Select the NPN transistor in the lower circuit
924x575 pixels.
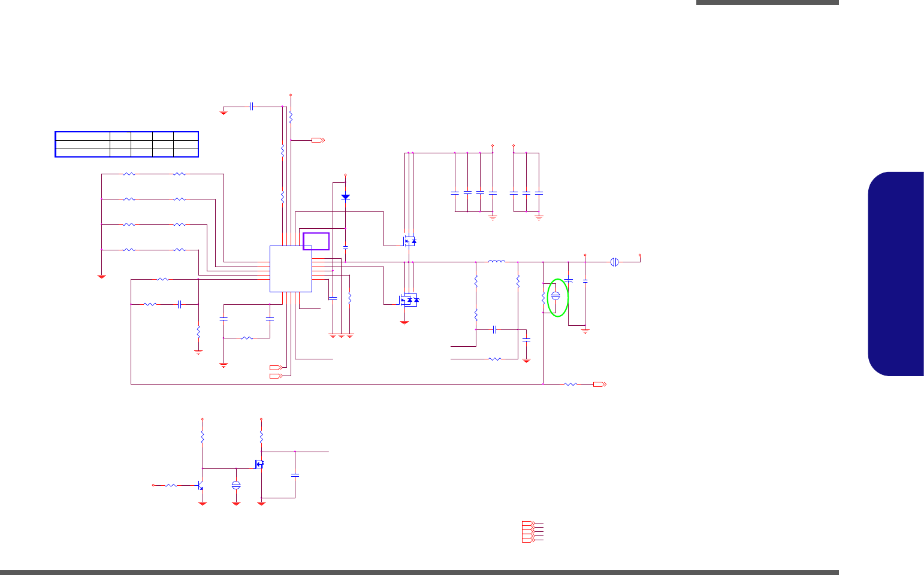click(201, 486)
